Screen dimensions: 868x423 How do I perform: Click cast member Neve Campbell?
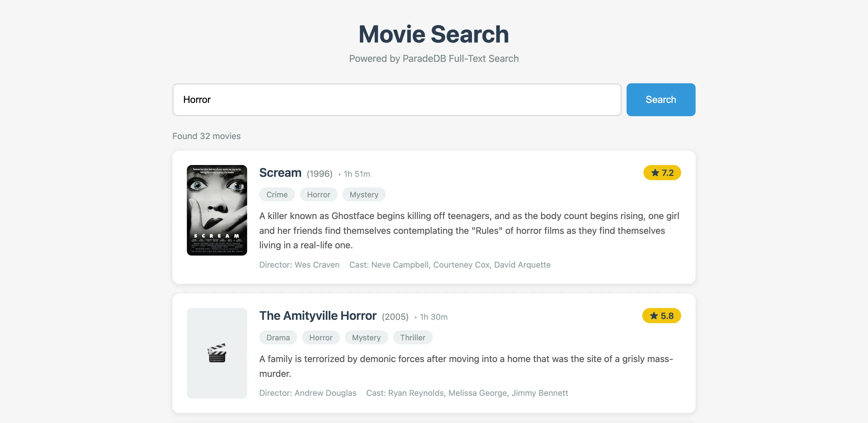pyautogui.click(x=400, y=265)
